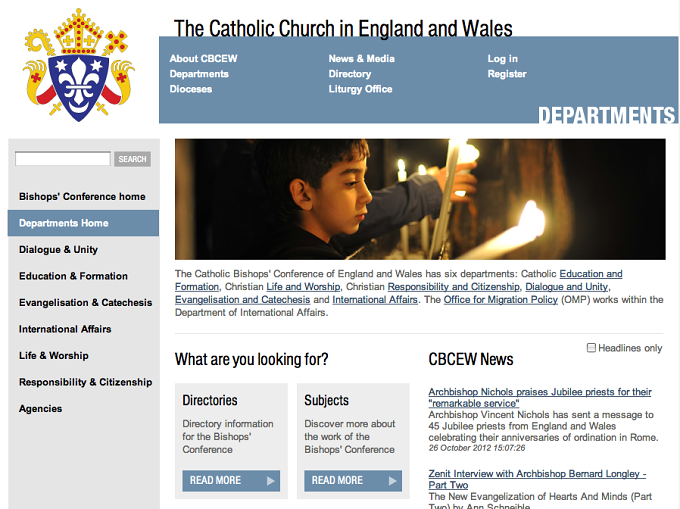Image resolution: width=680 pixels, height=509 pixels.
Task: Open the Liturgy Office menu item
Action: point(360,89)
